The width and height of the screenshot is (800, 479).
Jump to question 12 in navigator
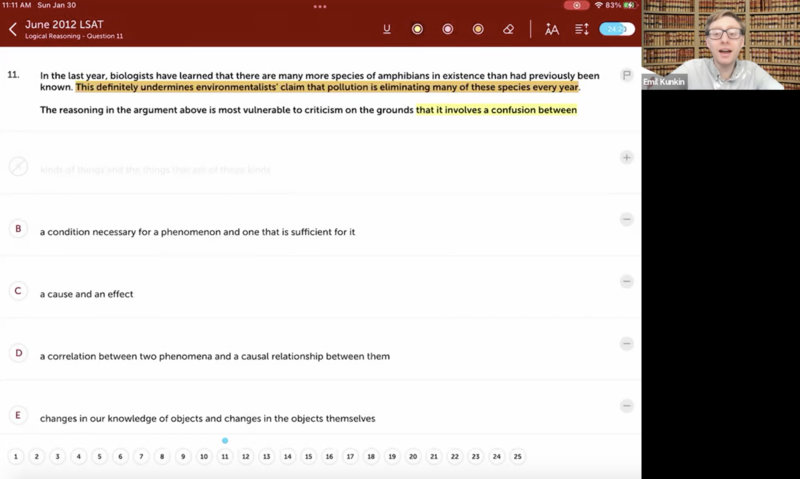(246, 457)
